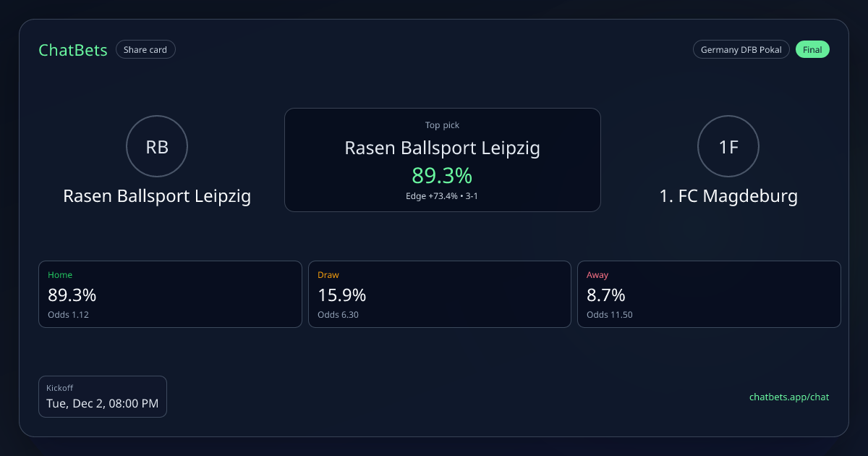Select home team name below RB crest
This screenshot has width=868, height=456.
point(157,196)
